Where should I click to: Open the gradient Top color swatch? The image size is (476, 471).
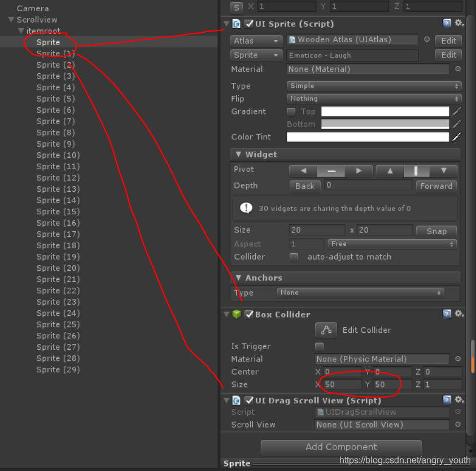coord(385,112)
